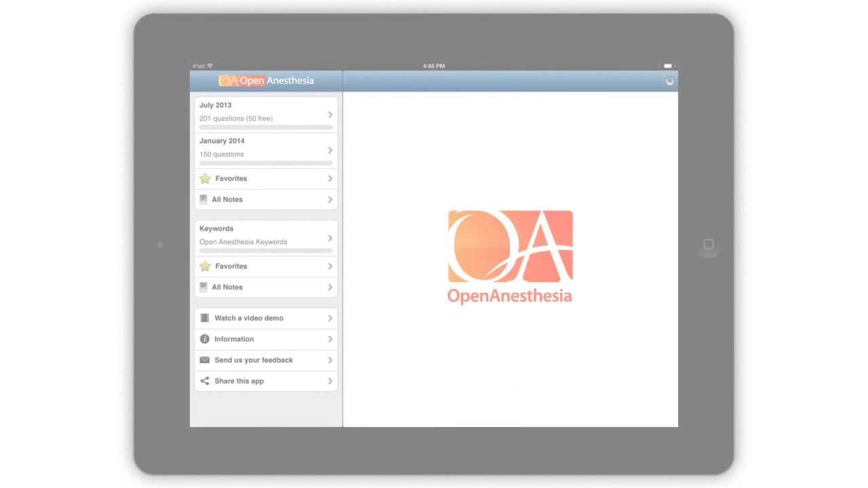This screenshot has height=488, width=868.
Task: Select Send us your feedback
Action: coord(266,360)
